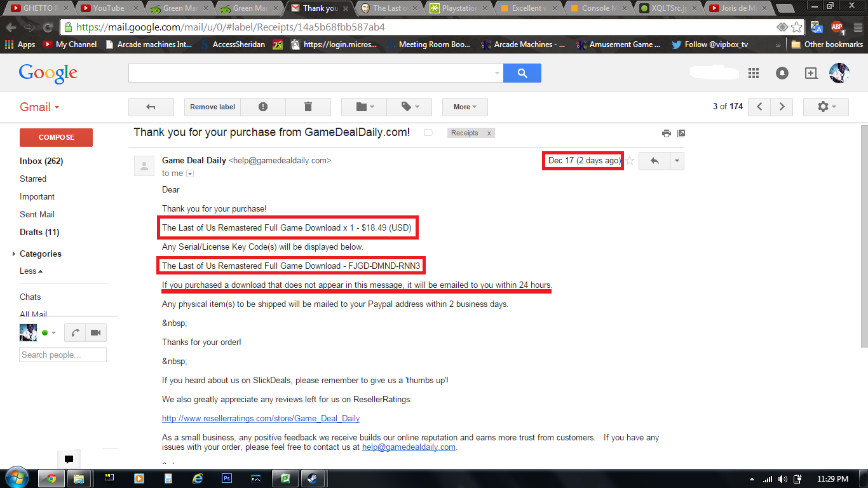Collapse labels with Less
Viewport: 868px width, 488px height.
pos(31,271)
